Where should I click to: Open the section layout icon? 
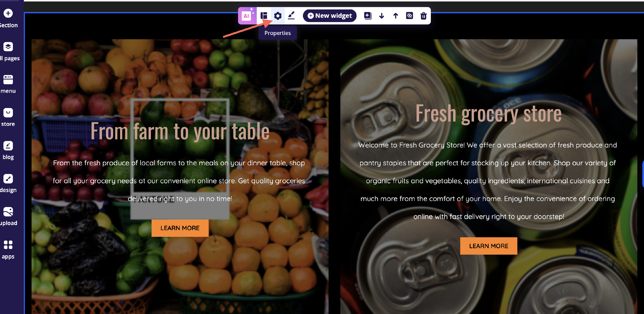pyautogui.click(x=264, y=16)
